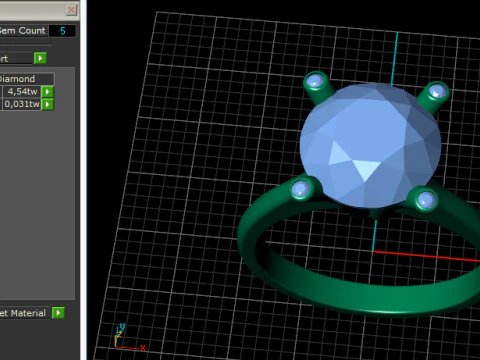Click the green arrow beside 4,54tw
Image resolution: width=480 pixels, height=360 pixels.
47,92
